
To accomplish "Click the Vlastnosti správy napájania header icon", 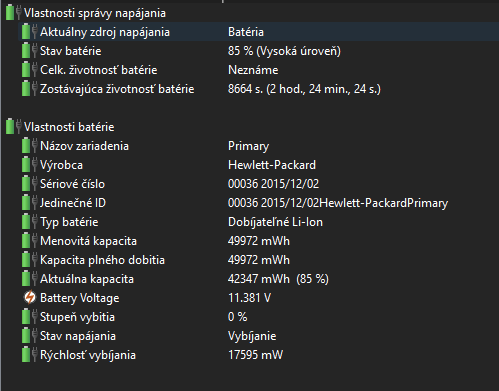I will pyautogui.click(x=13, y=13).
